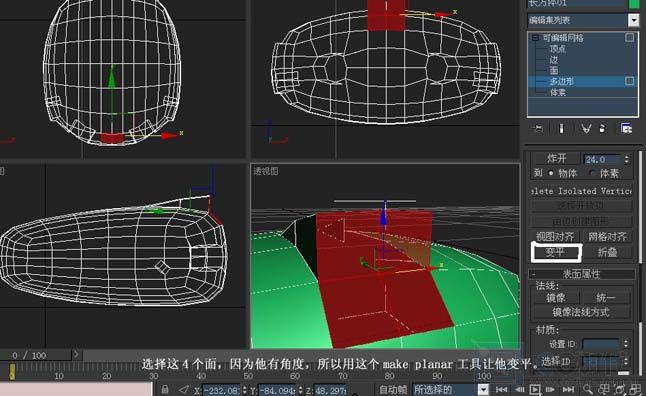Viewport: 646px width, 396px height.
Task: Click the 选择 ID button
Action: point(556,361)
